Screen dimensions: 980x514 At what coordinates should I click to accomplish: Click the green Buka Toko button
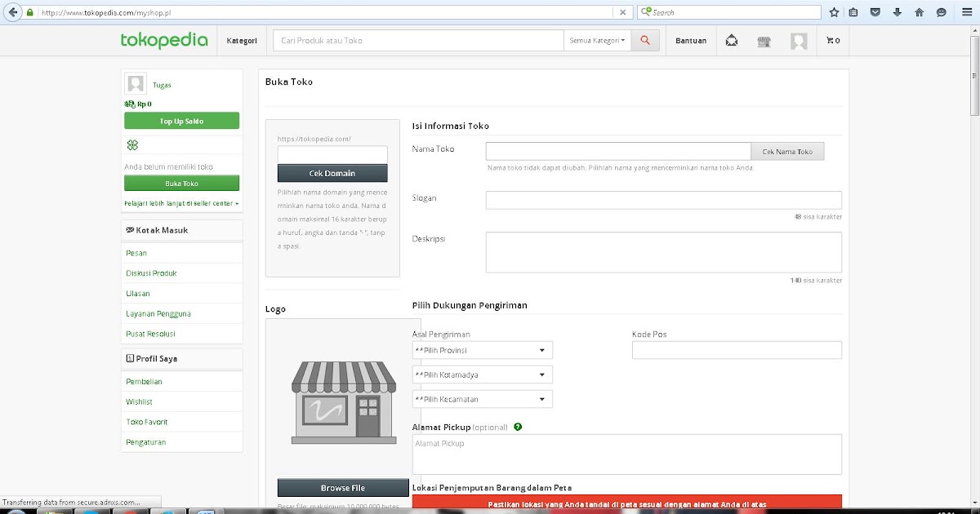coord(181,184)
